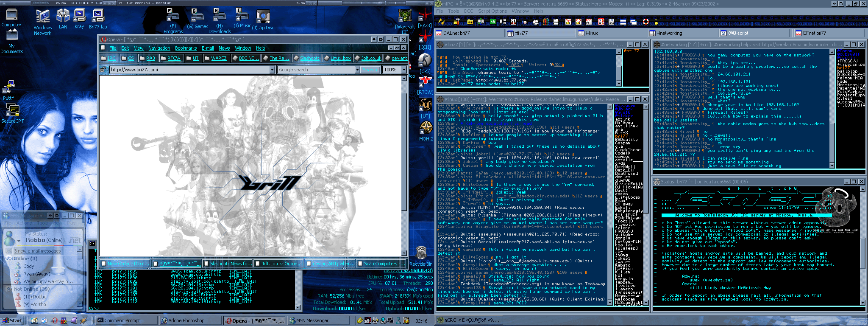Screen dimensions: 868x326
Task: Open the Navigation menu in Opera
Action: (x=159, y=48)
